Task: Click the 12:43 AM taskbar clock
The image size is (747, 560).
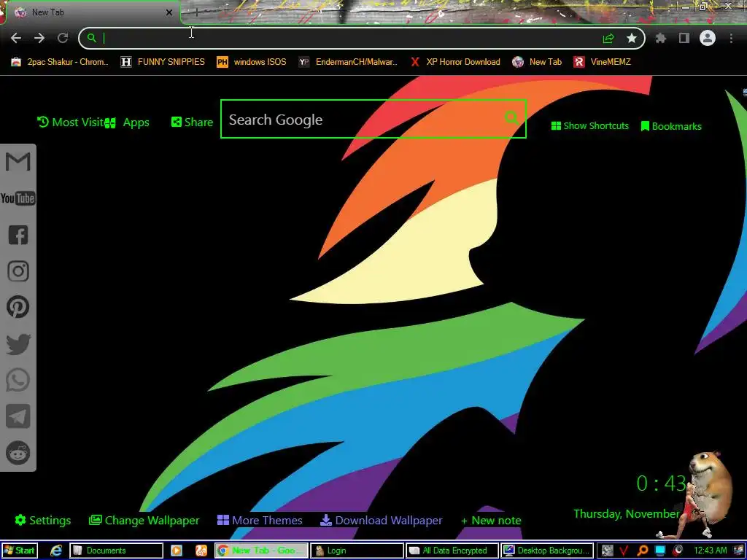Action: 710,551
